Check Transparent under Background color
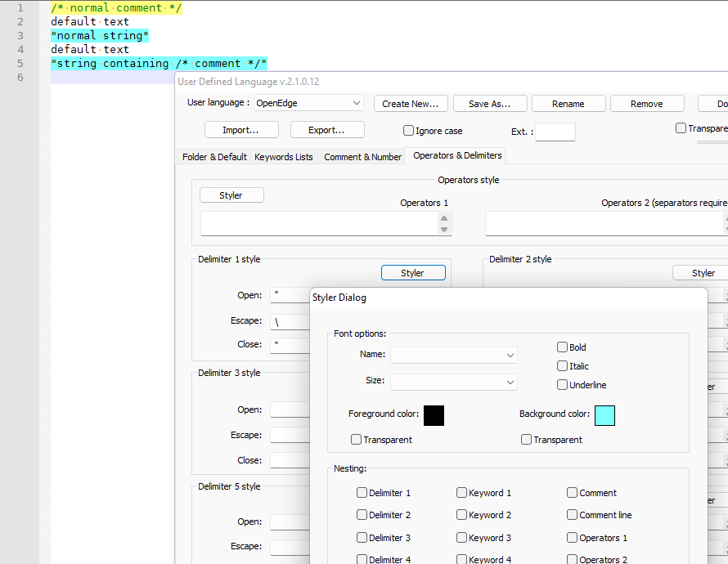 tap(526, 439)
